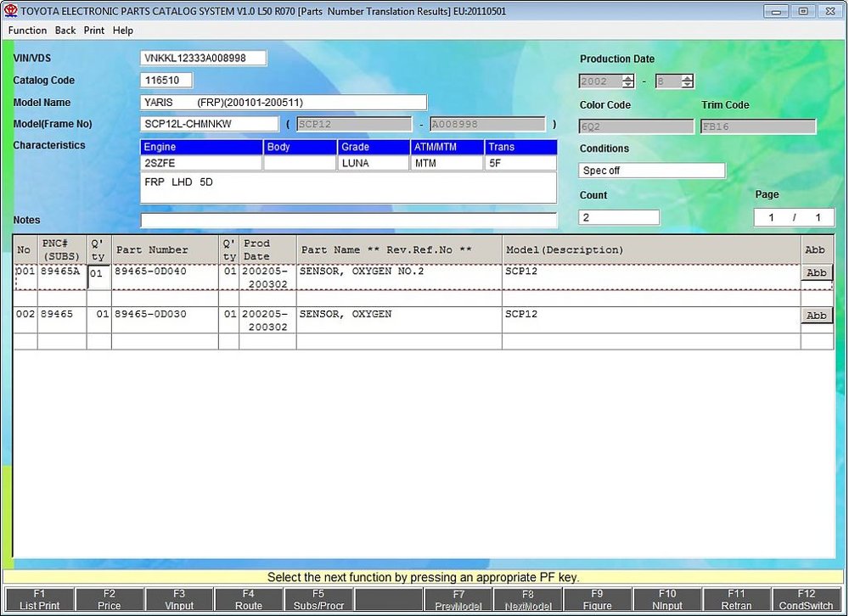Open the Print menu
This screenshot has width=849, height=616.
pyautogui.click(x=93, y=31)
